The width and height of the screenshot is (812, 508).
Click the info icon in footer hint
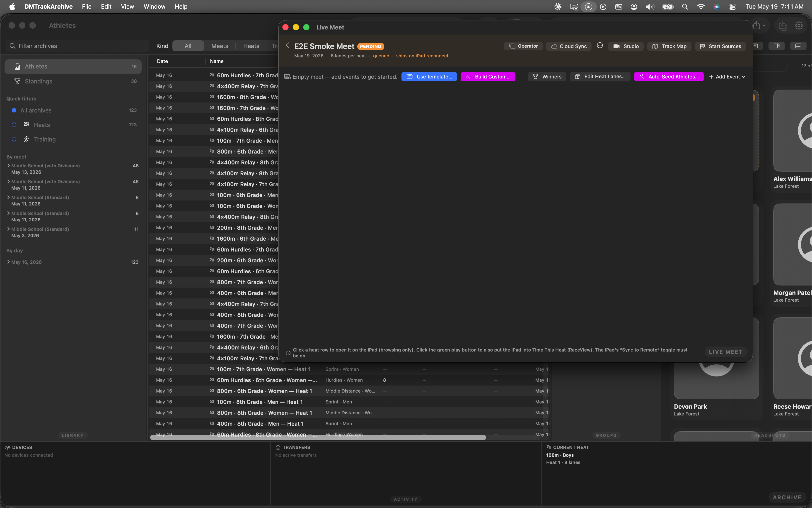(x=288, y=353)
